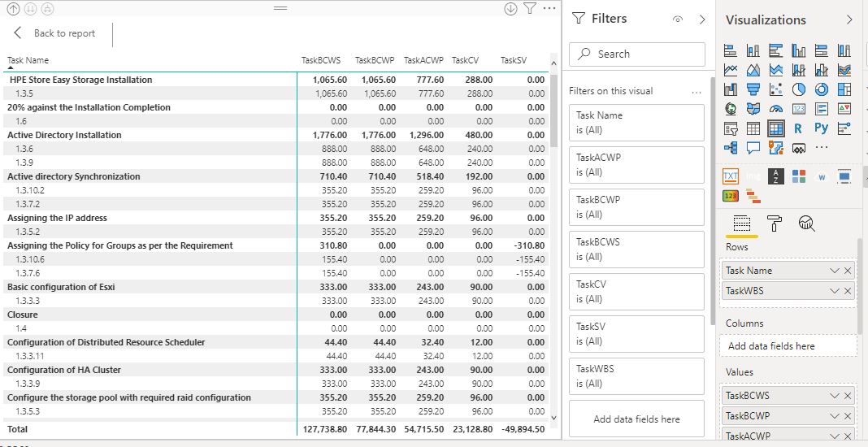The height and width of the screenshot is (447, 868).
Task: Open options for Filters on this visual
Action: click(x=697, y=92)
